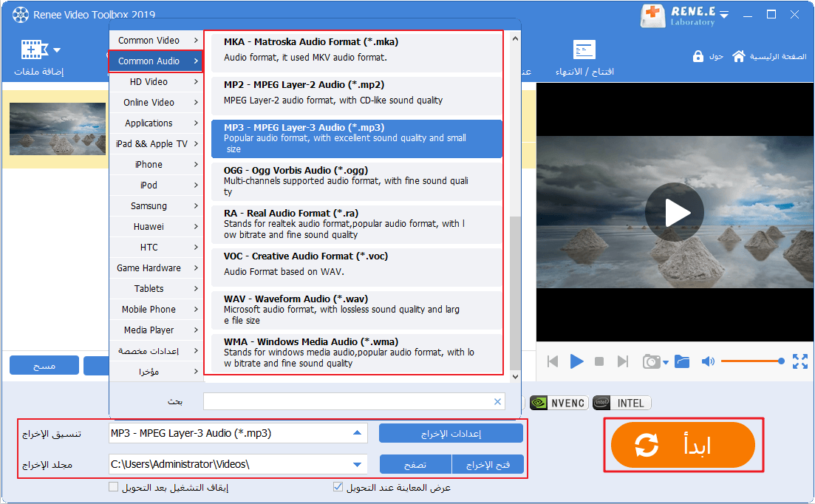Image resolution: width=815 pixels, height=504 pixels.
Task: Choose OGG Ogg Vorbis Audio format
Action: coord(357,182)
